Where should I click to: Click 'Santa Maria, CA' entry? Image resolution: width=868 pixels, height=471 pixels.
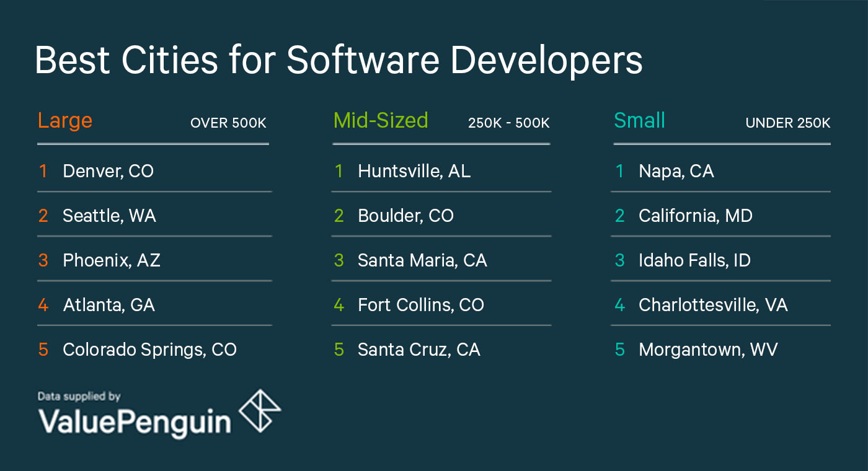point(423,260)
